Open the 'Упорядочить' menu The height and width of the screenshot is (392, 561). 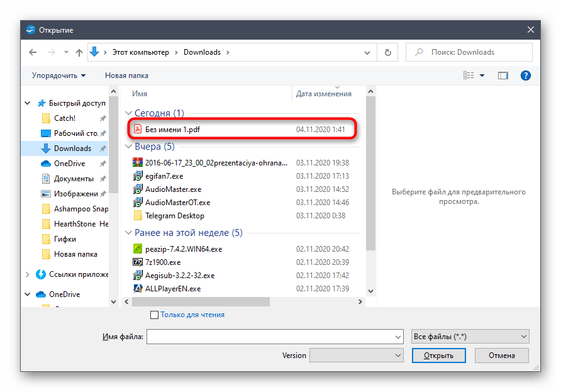[x=59, y=76]
